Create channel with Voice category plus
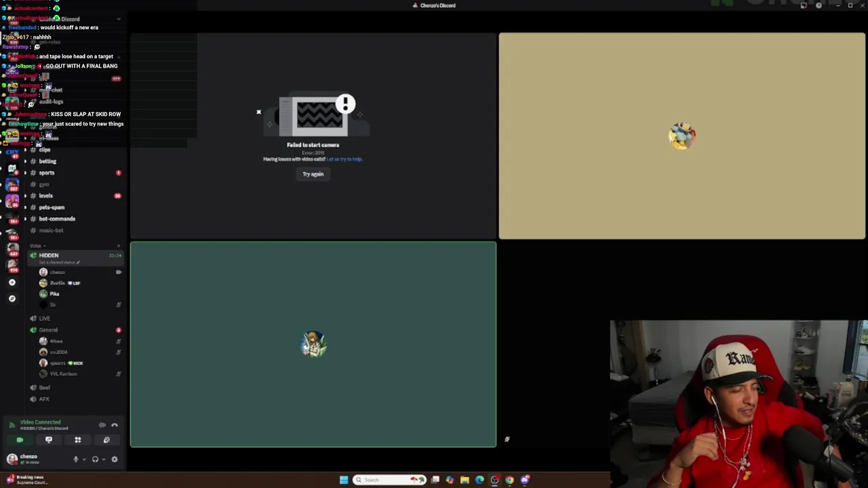Viewport: 868px width, 488px height. click(119, 245)
